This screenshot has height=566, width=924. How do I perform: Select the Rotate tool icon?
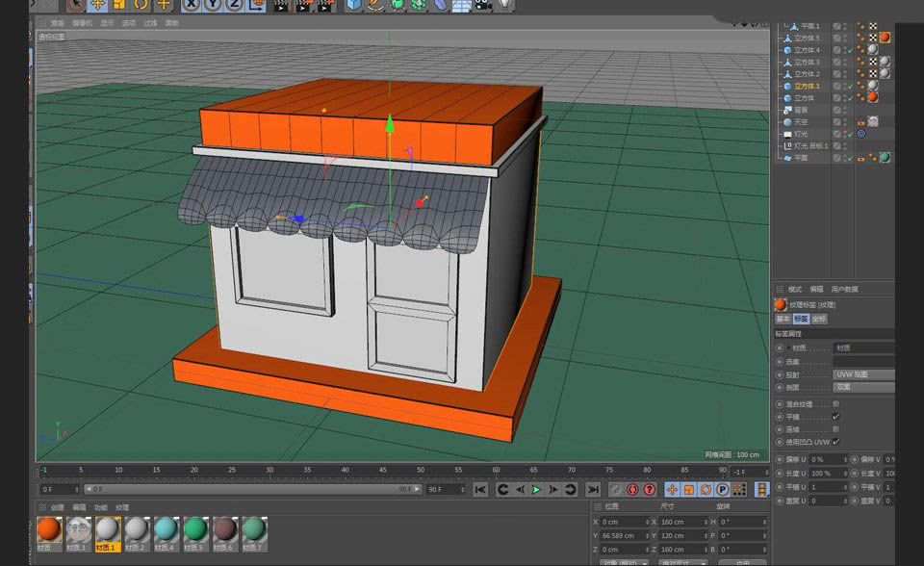pos(141,4)
